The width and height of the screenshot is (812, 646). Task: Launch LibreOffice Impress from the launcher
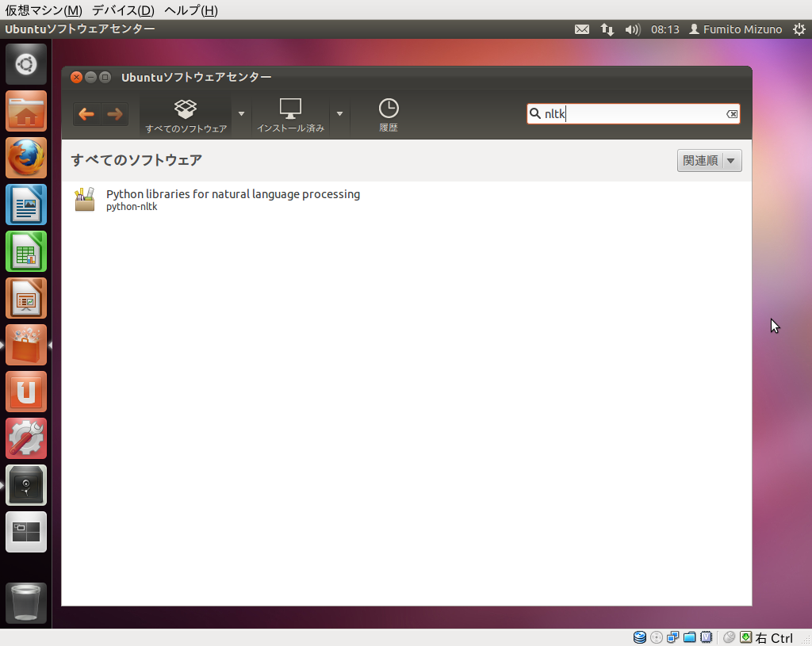(26, 298)
